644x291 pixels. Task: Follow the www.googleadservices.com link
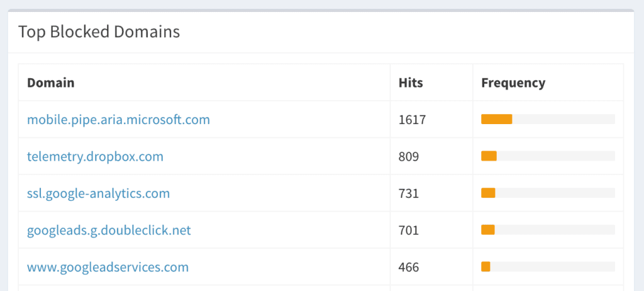108,267
